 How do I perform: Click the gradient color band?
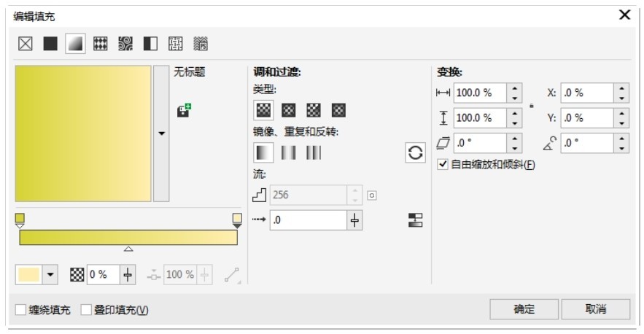pyautogui.click(x=128, y=238)
